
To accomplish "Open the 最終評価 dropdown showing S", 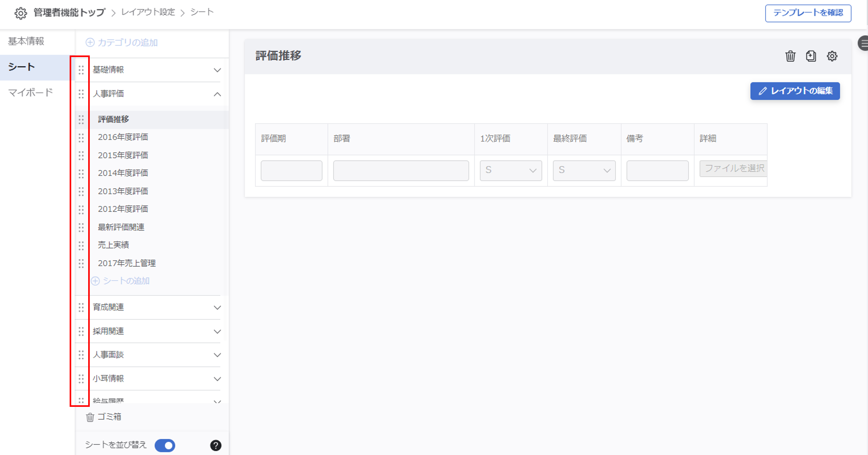I will pos(584,170).
